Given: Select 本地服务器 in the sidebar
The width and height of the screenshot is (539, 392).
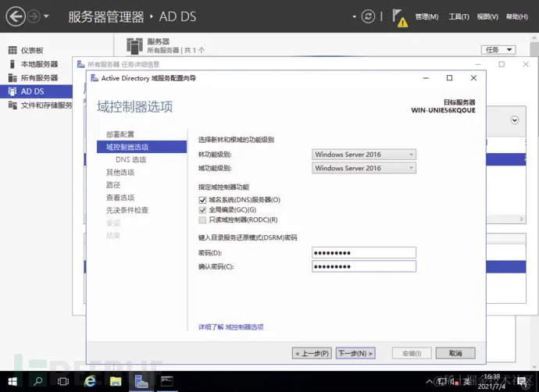Looking at the screenshot, I should tap(39, 64).
